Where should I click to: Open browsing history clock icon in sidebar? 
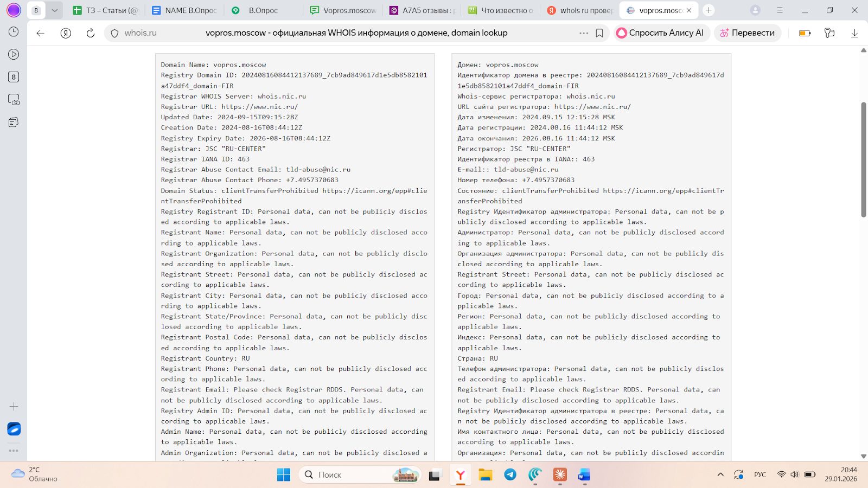click(14, 32)
